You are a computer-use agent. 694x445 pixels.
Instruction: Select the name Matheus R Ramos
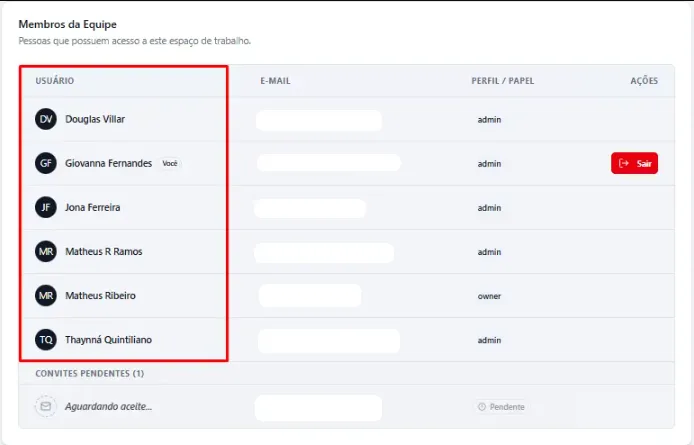[x=104, y=252]
